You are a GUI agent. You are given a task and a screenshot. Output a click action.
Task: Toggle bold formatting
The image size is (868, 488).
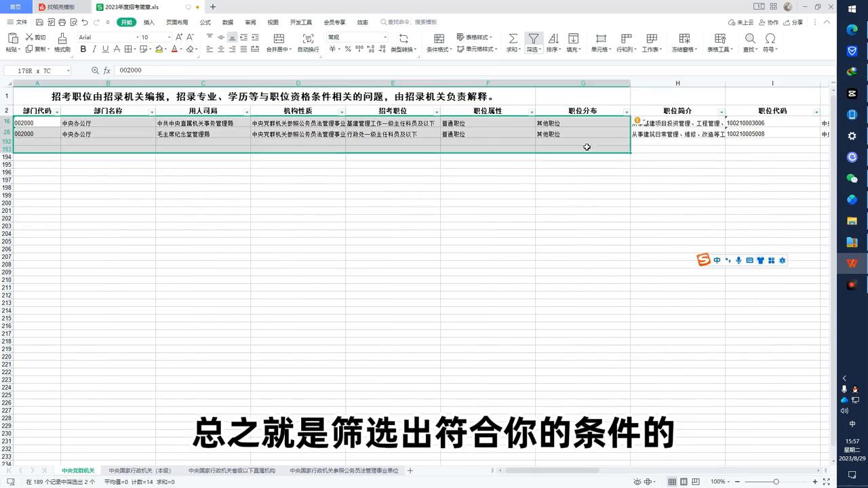click(x=83, y=49)
